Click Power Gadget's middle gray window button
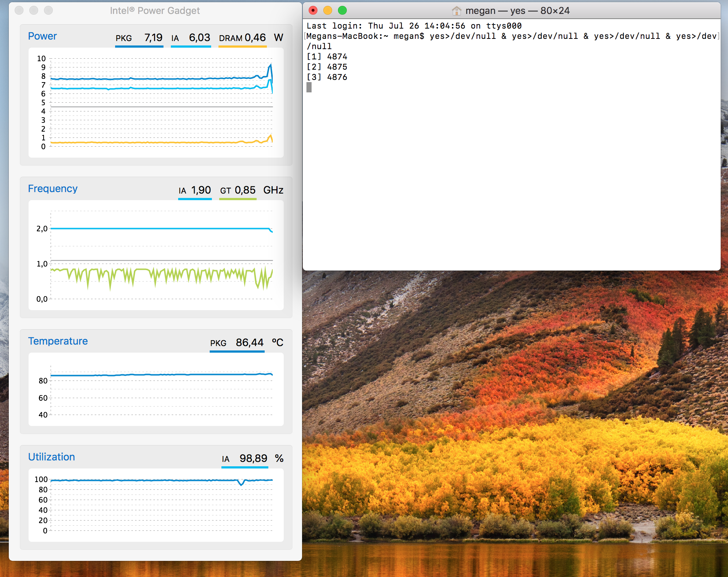Viewport: 728px width, 577px height. point(34,10)
